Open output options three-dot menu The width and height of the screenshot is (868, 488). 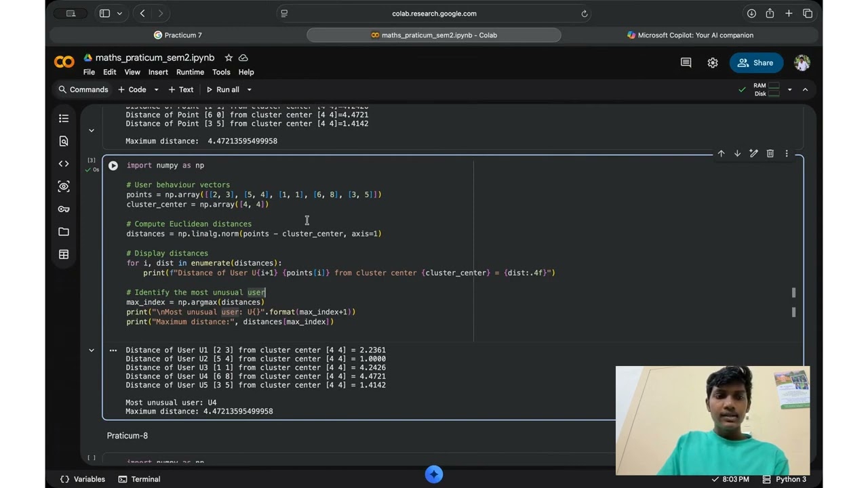[113, 350]
